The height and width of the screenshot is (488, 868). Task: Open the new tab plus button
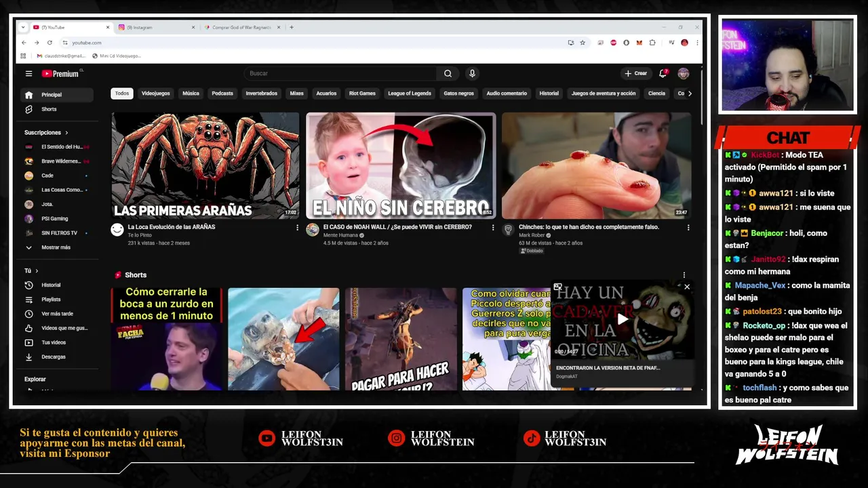[292, 27]
